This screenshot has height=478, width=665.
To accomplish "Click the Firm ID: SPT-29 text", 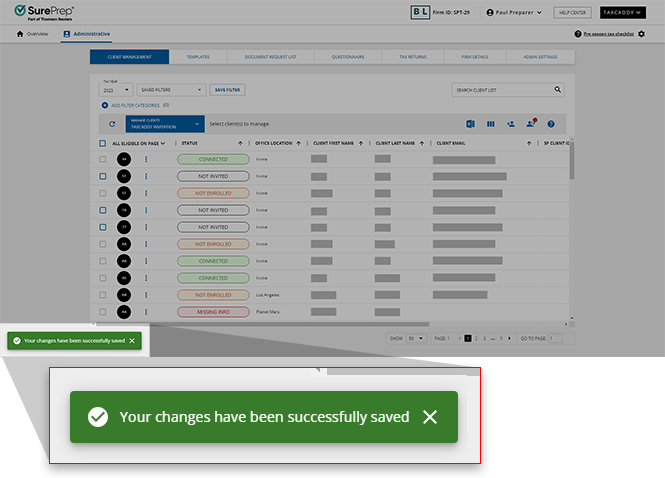I will (x=451, y=12).
